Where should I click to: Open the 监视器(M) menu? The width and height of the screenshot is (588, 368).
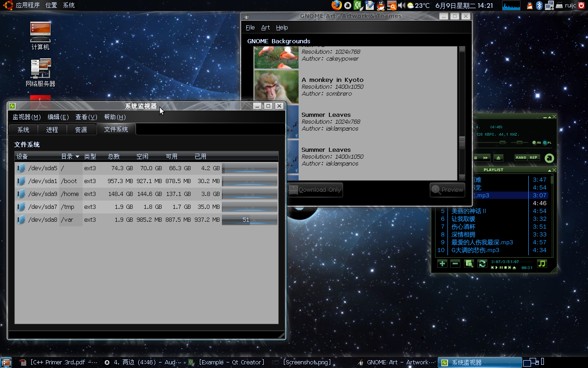click(27, 117)
